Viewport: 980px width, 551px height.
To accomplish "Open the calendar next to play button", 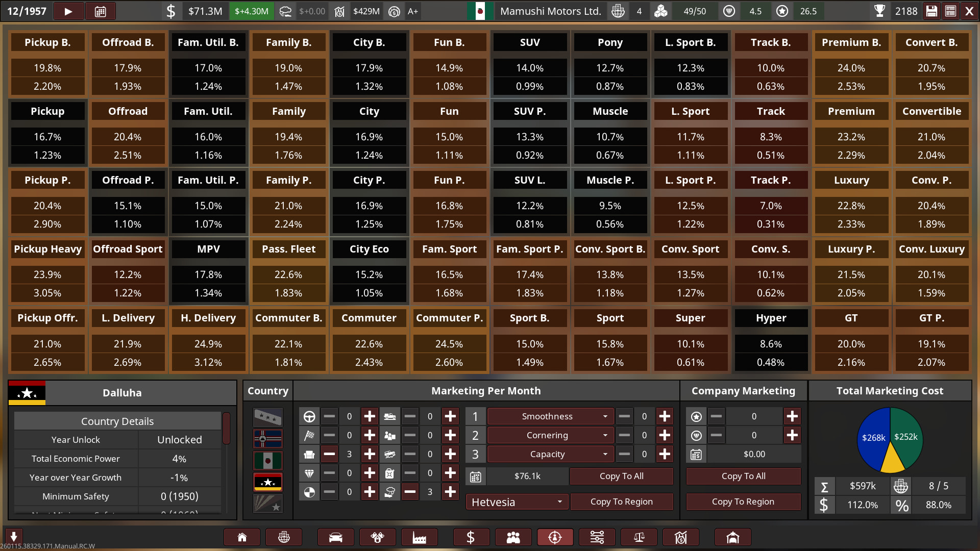I will [101, 11].
